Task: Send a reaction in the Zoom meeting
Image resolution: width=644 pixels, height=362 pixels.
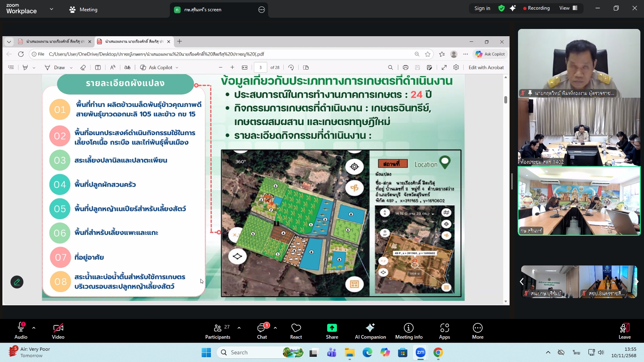Action: 296,331
